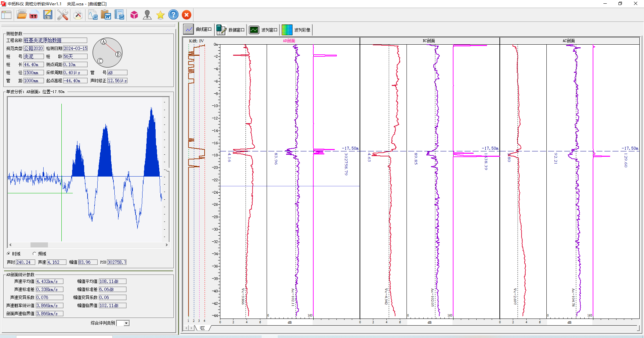Click the location pin marker icon

tap(147, 15)
